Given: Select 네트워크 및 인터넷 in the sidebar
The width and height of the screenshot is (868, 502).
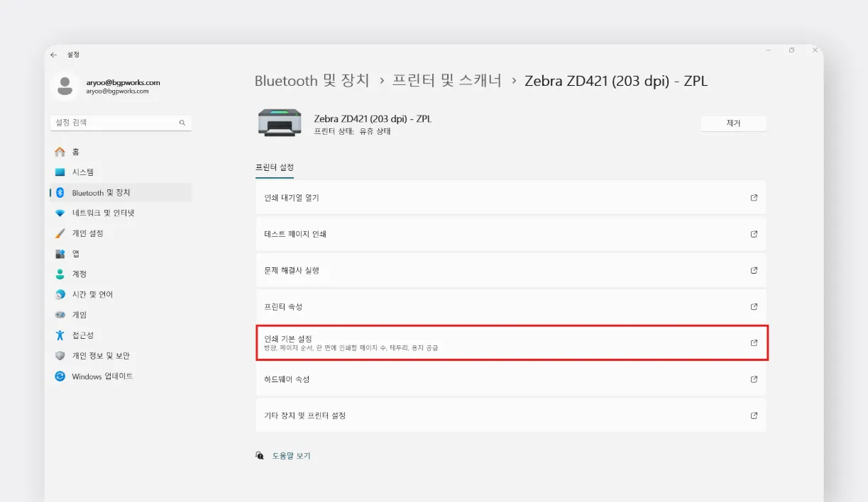Looking at the screenshot, I should 121,213.
